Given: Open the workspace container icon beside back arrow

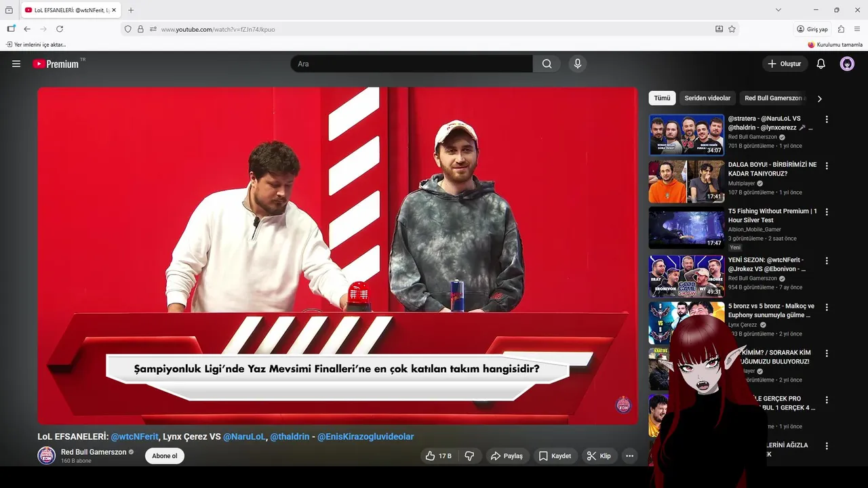Looking at the screenshot, I should pyautogui.click(x=11, y=29).
